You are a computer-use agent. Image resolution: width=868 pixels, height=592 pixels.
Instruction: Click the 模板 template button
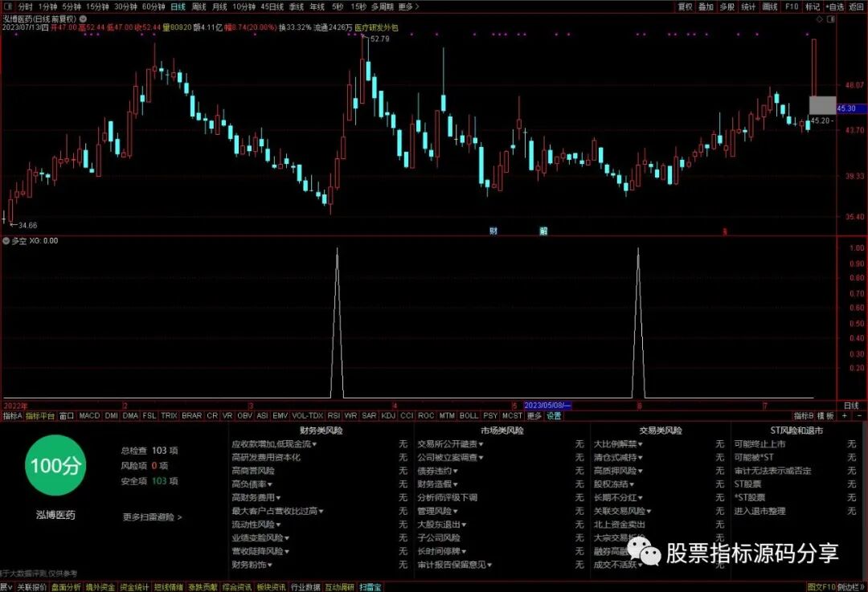825,415
